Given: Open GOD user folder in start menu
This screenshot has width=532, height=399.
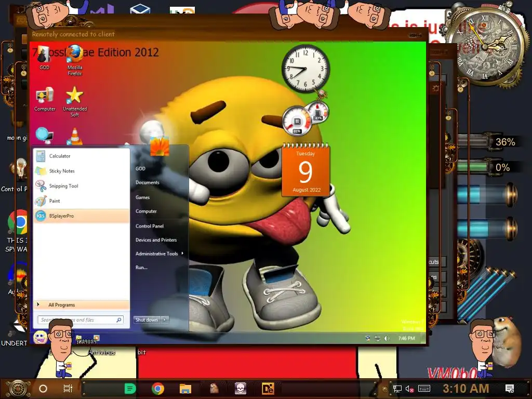Looking at the screenshot, I should coord(140,169).
